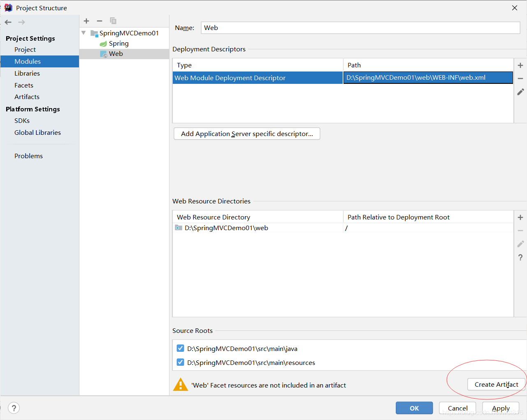527x420 pixels.
Task: Edit web resource directory with pencil icon
Action: tap(520, 244)
